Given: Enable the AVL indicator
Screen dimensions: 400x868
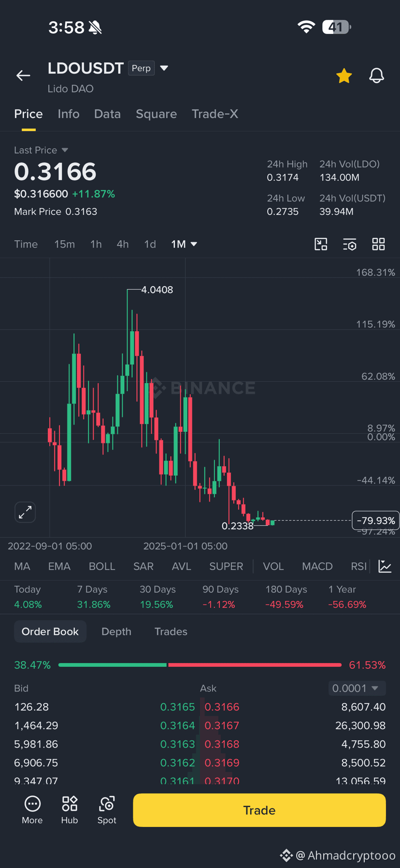Looking at the screenshot, I should [x=182, y=566].
